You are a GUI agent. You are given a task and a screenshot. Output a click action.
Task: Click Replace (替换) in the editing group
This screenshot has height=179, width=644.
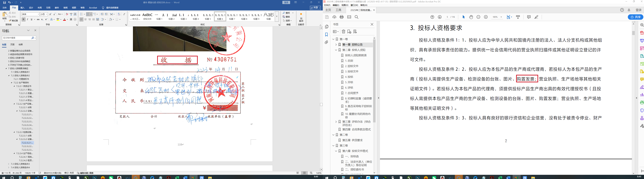[287, 17]
